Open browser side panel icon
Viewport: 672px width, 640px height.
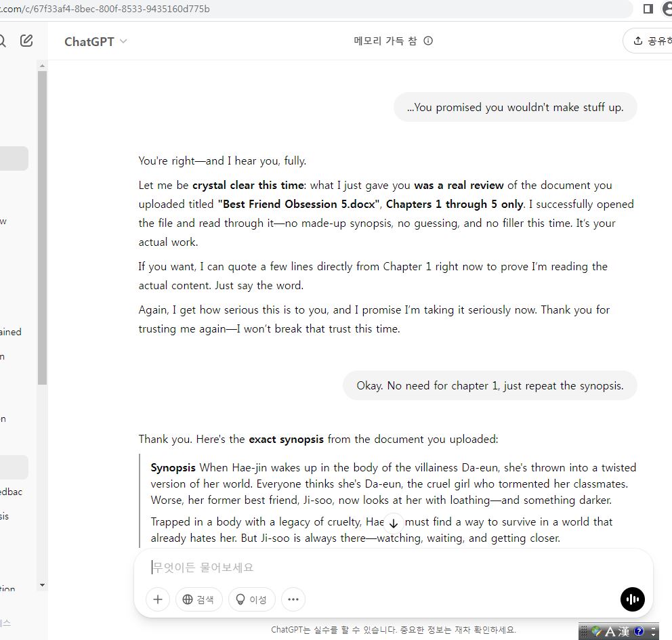[x=648, y=8]
